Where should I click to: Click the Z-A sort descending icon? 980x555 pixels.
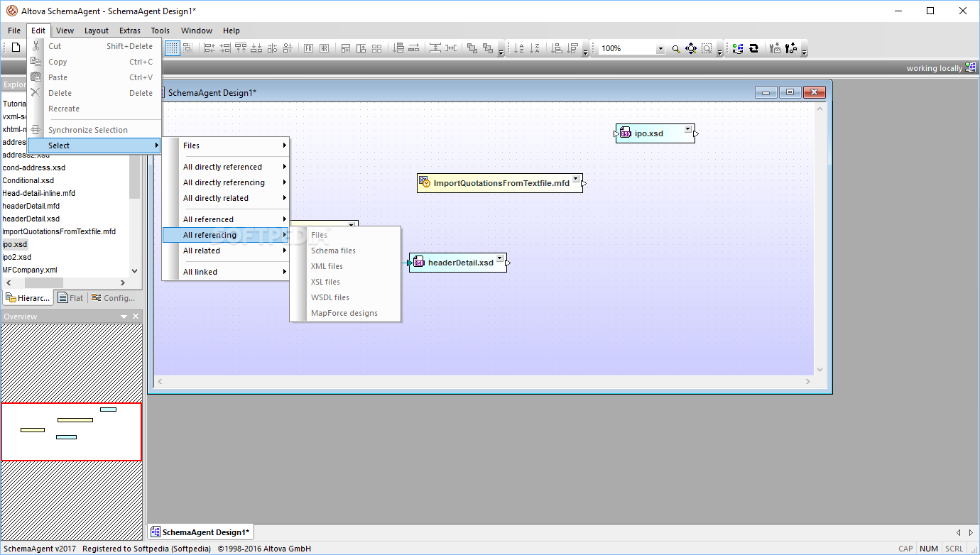[x=535, y=48]
